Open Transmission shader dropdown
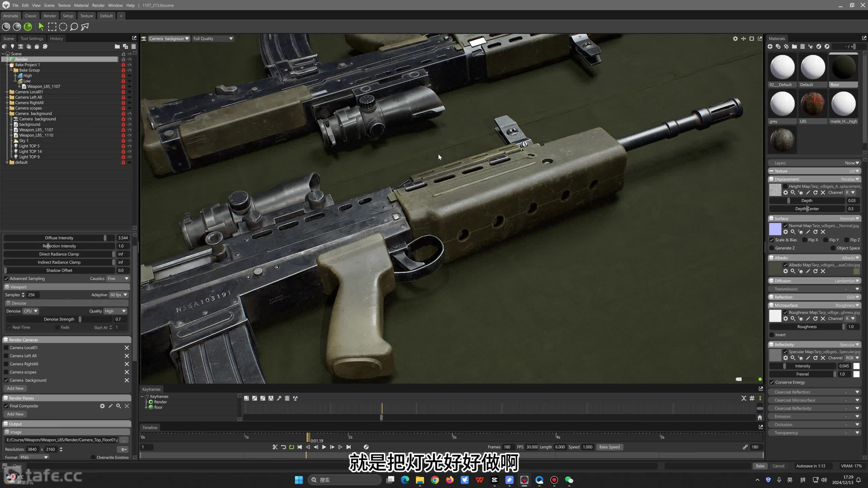This screenshot has height=488, width=868. [x=814, y=289]
